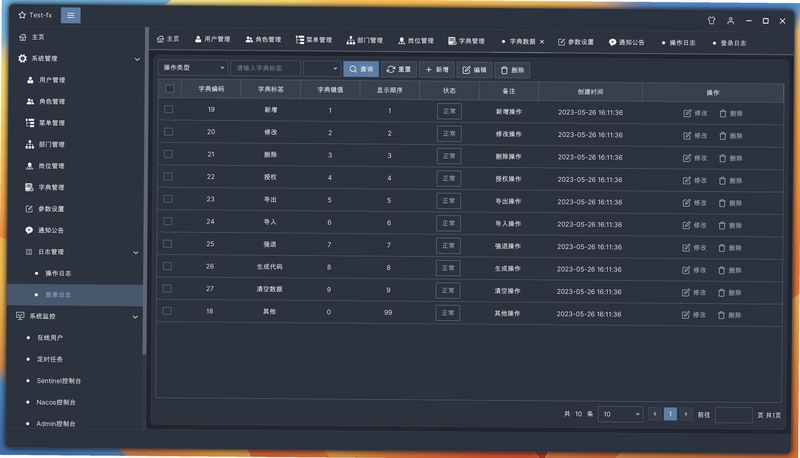Toggle the hamburger menu sidebar button
Image resolution: width=800 pixels, height=458 pixels.
70,15
